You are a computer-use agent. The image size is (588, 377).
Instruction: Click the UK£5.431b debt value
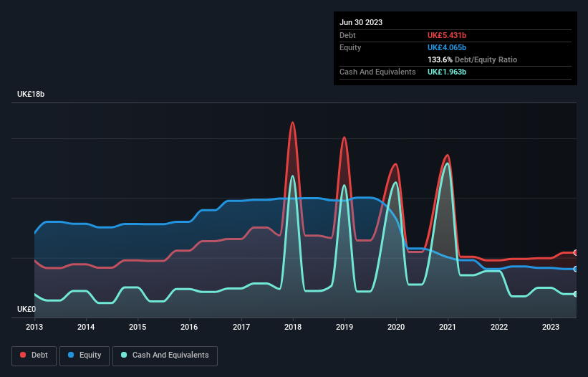(447, 35)
